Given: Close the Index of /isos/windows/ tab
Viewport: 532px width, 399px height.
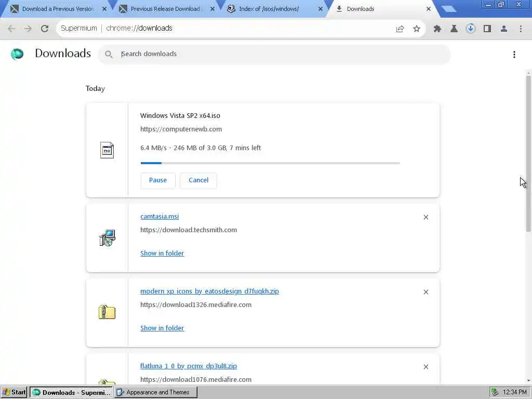Looking at the screenshot, I should click(320, 9).
